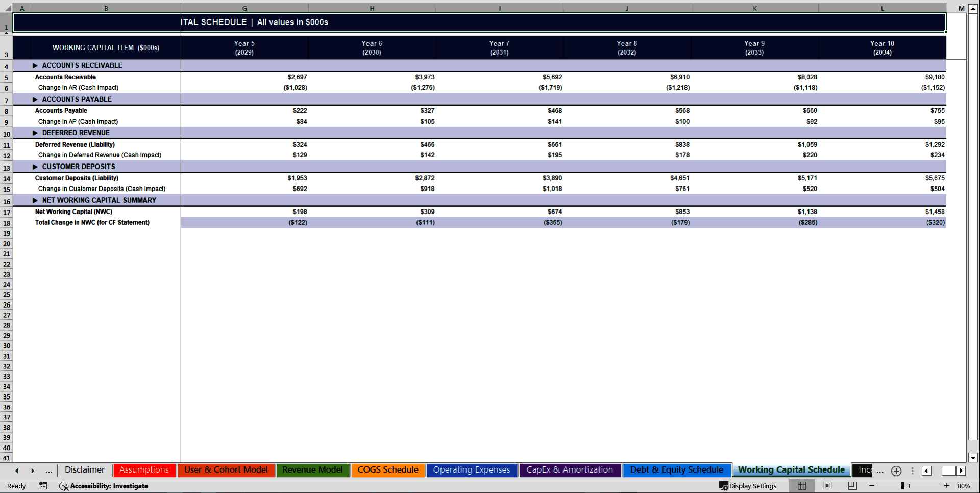
Task: Collapse the ACCOUNTS RECEIVABLE group triangle
Action: 34,65
